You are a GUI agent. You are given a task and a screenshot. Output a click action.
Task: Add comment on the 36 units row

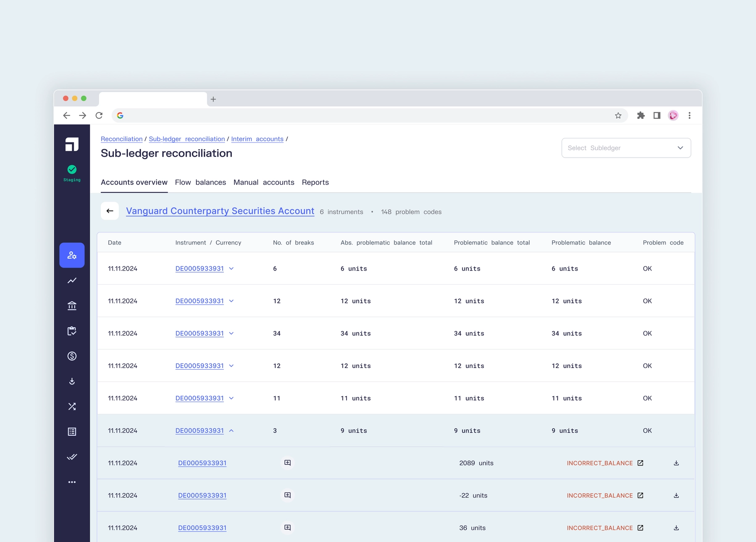(x=287, y=527)
